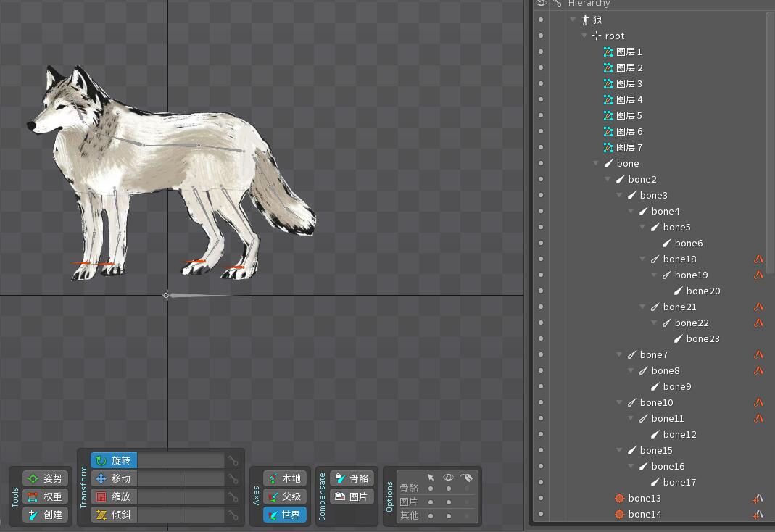Collapse the bone3 subtree
The image size is (775, 532).
619,195
